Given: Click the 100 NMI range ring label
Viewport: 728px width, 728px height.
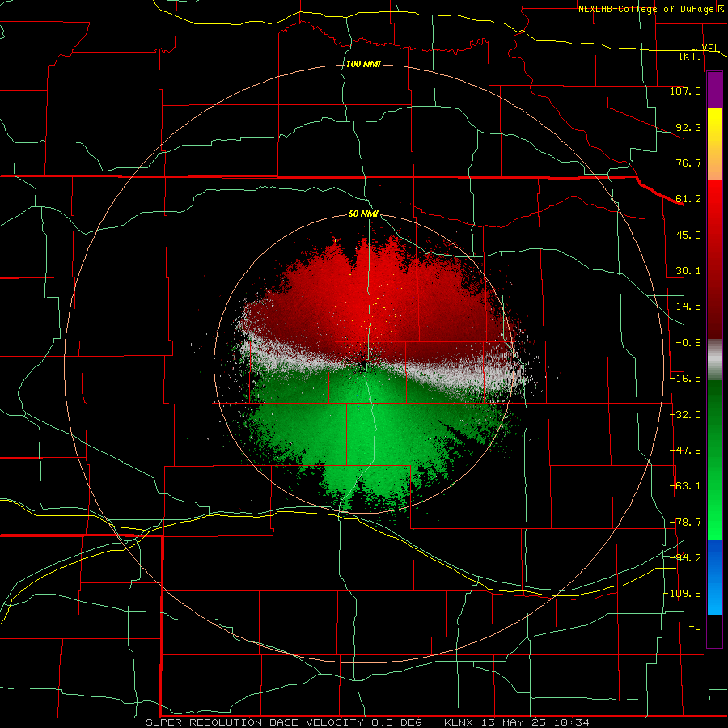Looking at the screenshot, I should [363, 64].
